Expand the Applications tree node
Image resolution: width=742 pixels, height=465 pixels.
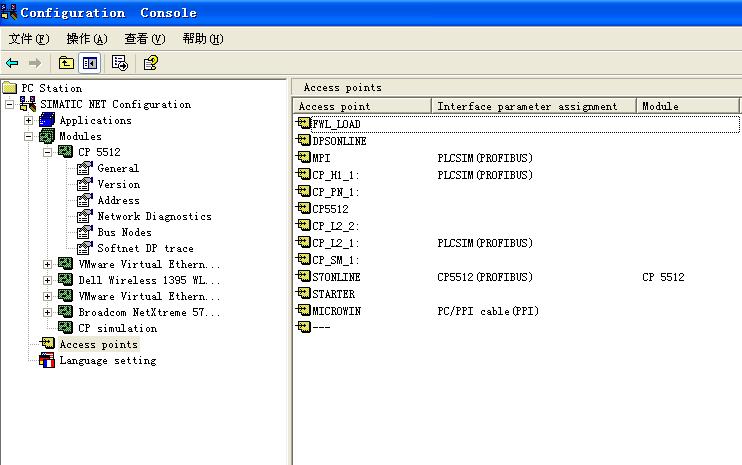pyautogui.click(x=28, y=120)
